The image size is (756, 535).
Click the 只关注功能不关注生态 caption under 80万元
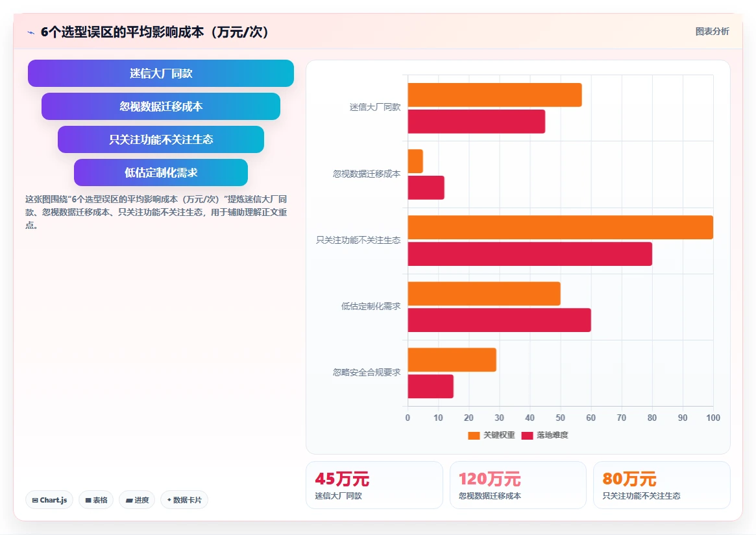[641, 496]
